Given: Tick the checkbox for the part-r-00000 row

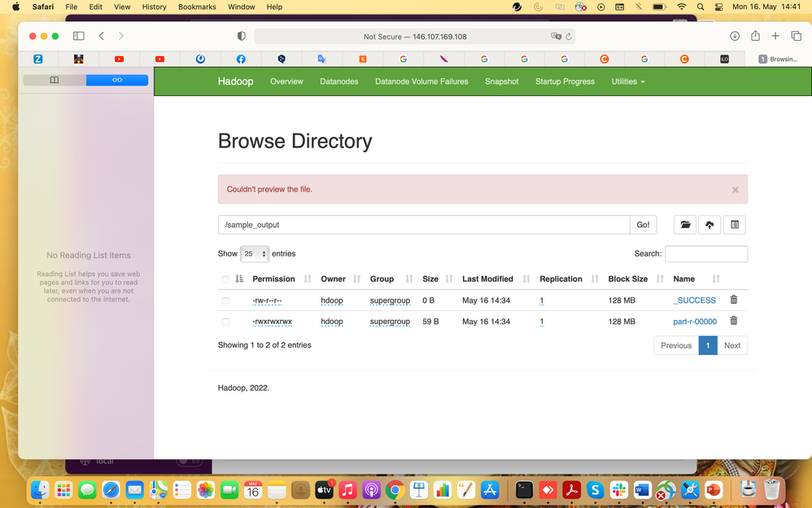Looking at the screenshot, I should 225,322.
